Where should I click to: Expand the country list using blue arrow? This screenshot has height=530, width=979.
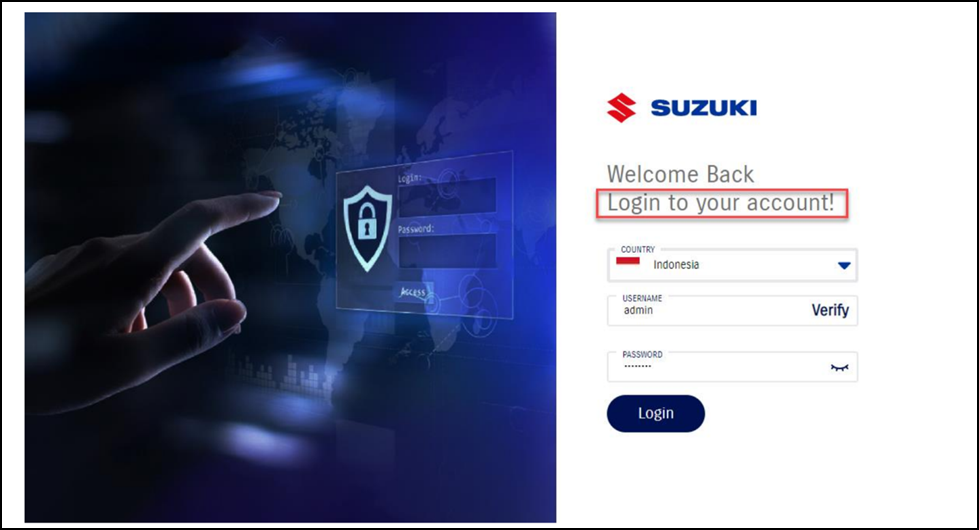[844, 265]
